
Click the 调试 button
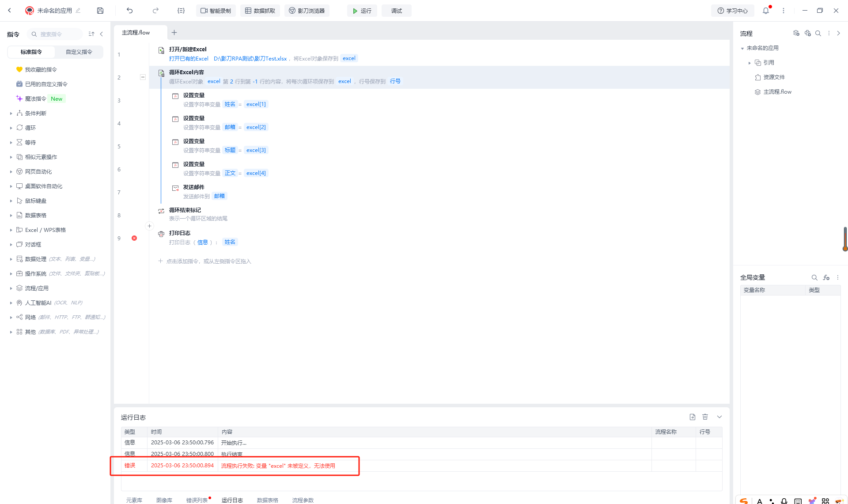pyautogui.click(x=396, y=11)
